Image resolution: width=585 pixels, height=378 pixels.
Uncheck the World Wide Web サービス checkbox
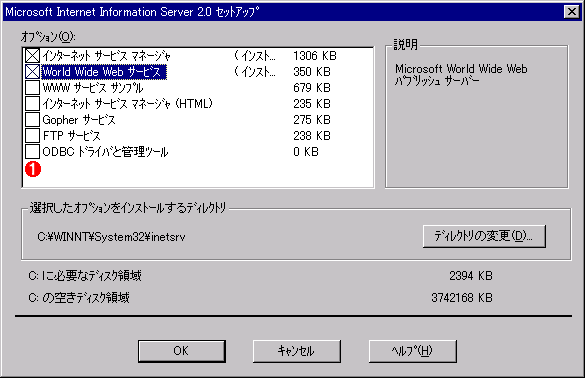pyautogui.click(x=32, y=72)
